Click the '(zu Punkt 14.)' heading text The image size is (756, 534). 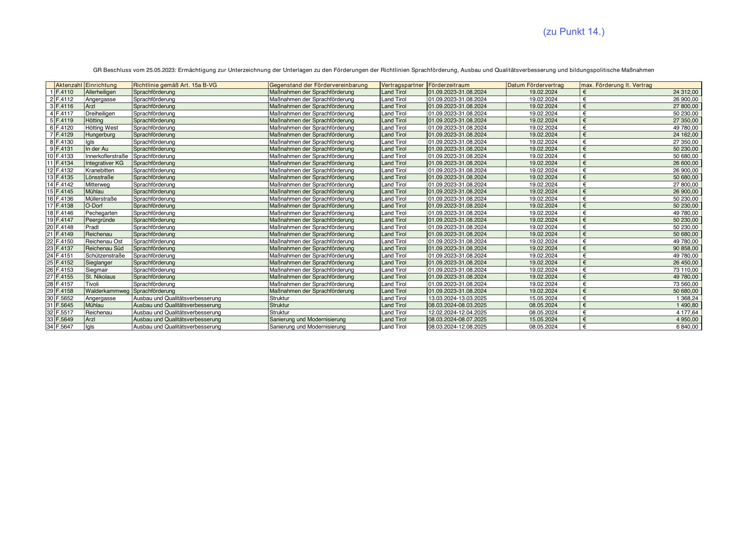click(x=574, y=32)
